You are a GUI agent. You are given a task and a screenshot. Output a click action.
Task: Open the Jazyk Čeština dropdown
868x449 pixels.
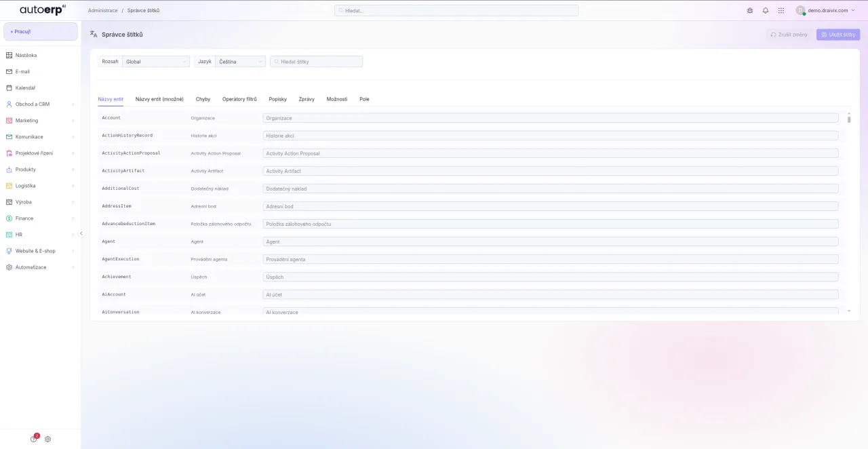point(240,62)
